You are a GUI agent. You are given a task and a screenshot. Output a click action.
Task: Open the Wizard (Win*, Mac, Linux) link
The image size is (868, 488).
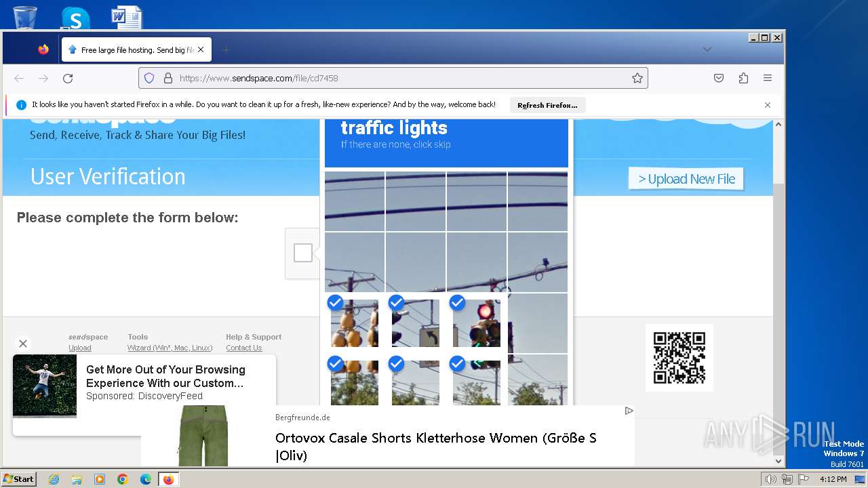coord(170,348)
